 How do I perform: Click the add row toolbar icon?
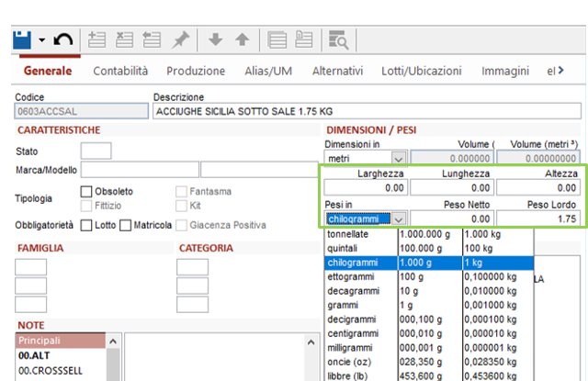pyautogui.click(x=96, y=39)
